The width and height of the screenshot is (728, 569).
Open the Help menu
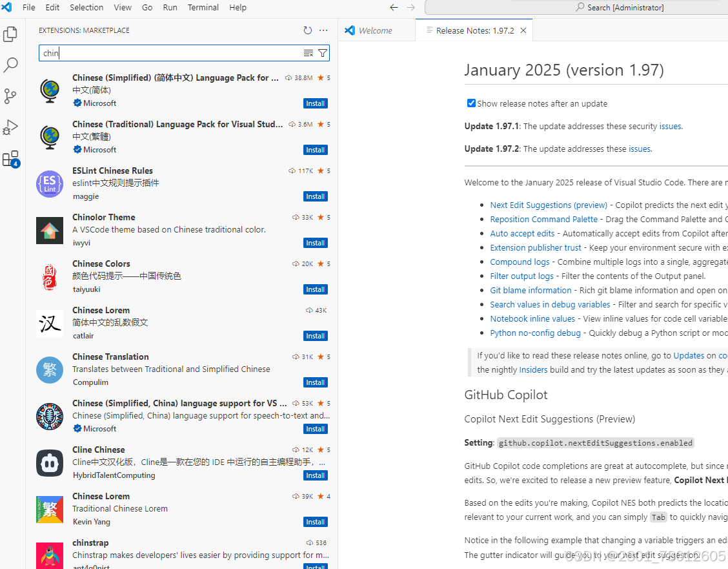[238, 8]
